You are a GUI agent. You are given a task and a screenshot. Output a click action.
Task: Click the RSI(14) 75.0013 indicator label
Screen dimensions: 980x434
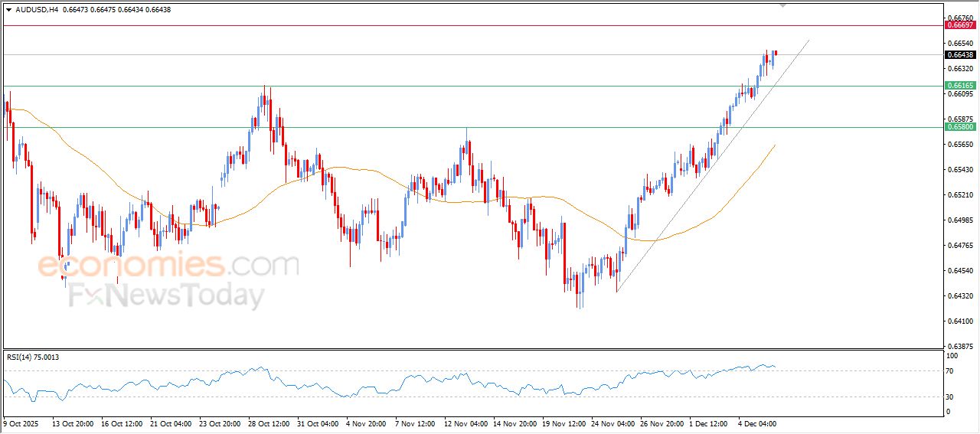[33, 357]
